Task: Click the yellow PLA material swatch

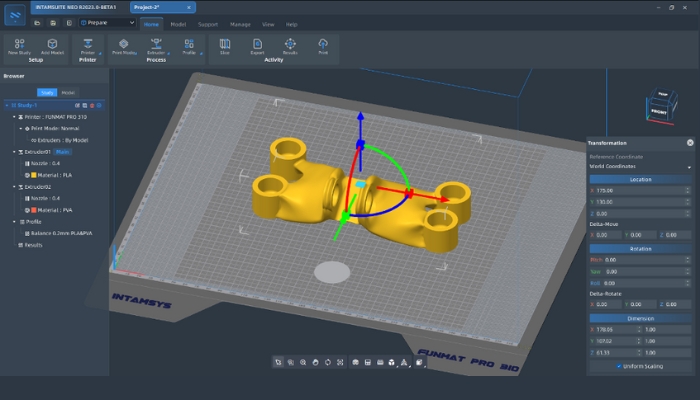Action: click(x=33, y=175)
